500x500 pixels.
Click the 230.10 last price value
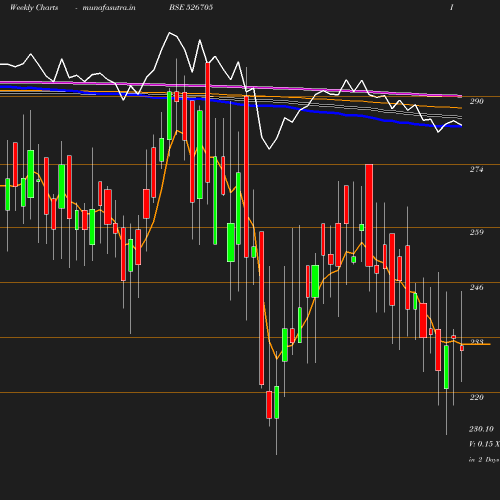481,429
